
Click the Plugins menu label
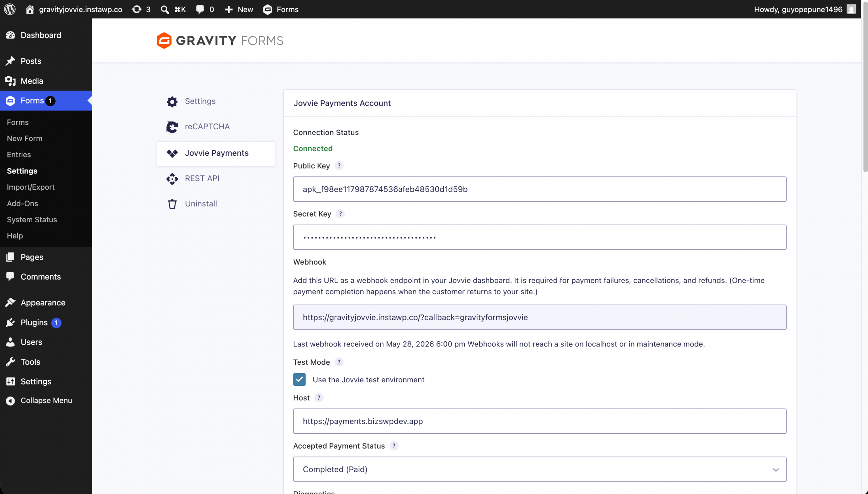point(34,322)
